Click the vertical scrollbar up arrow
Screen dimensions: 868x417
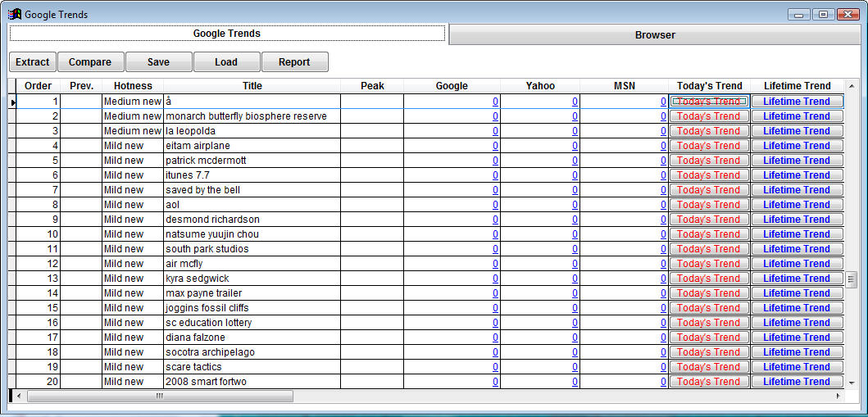852,86
